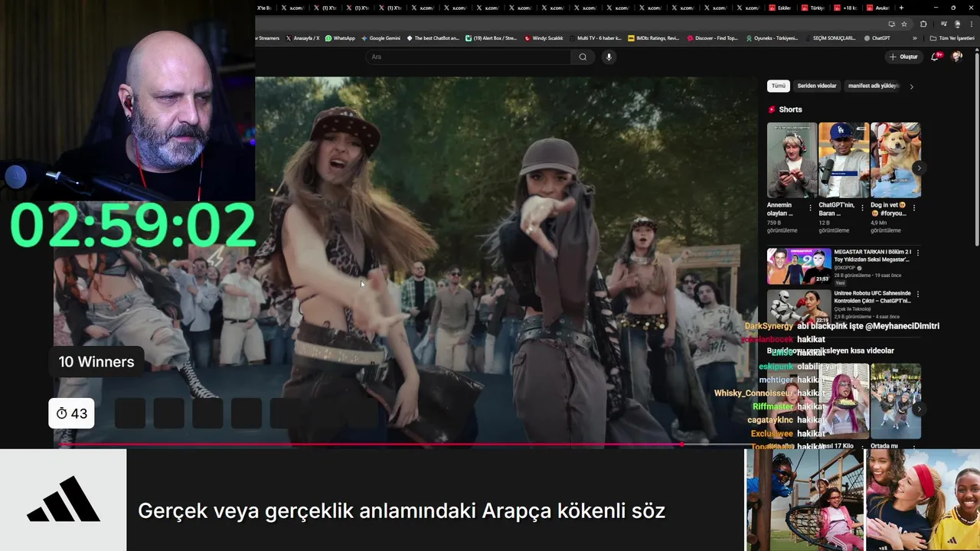The height and width of the screenshot is (551, 980).
Task: Open options menu for Annemin olayları short
Action: click(x=811, y=207)
